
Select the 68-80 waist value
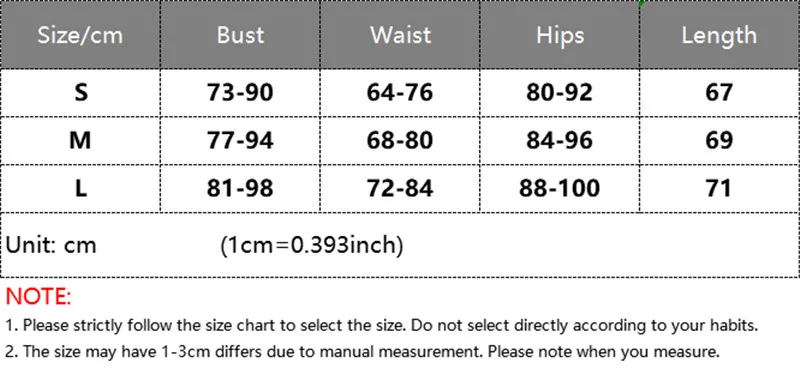click(x=400, y=140)
